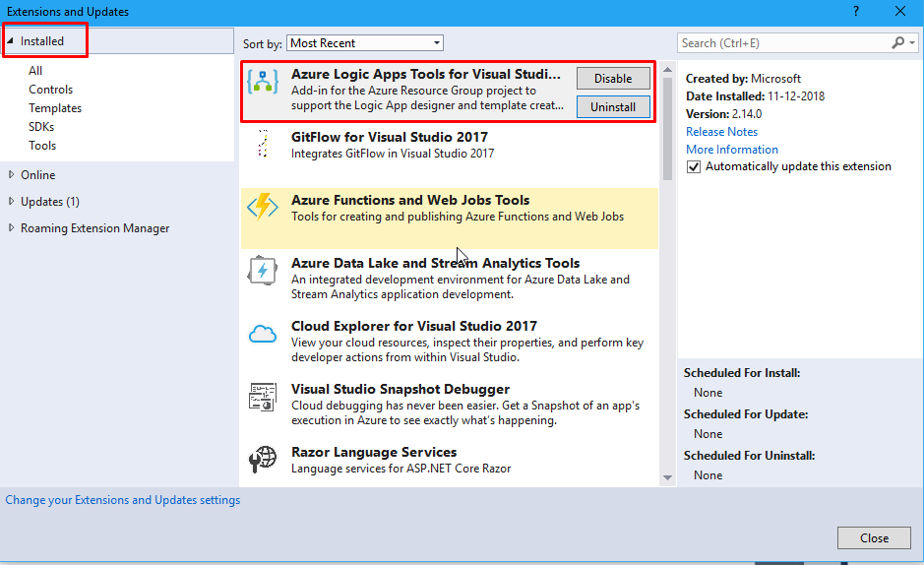The image size is (924, 565).
Task: Click the search magnifier icon
Action: (x=898, y=42)
